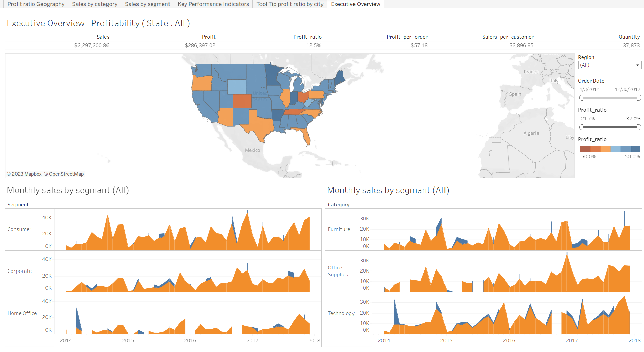The image size is (644, 352).
Task: Select the Sales by segment tab
Action: click(x=147, y=4)
